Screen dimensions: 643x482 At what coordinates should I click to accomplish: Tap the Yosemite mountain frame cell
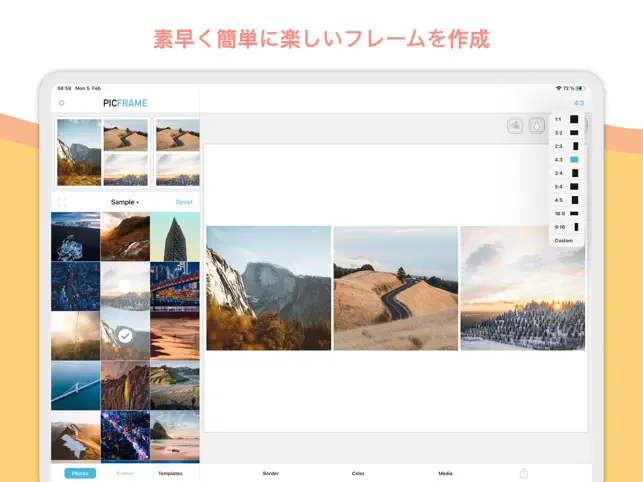269,288
